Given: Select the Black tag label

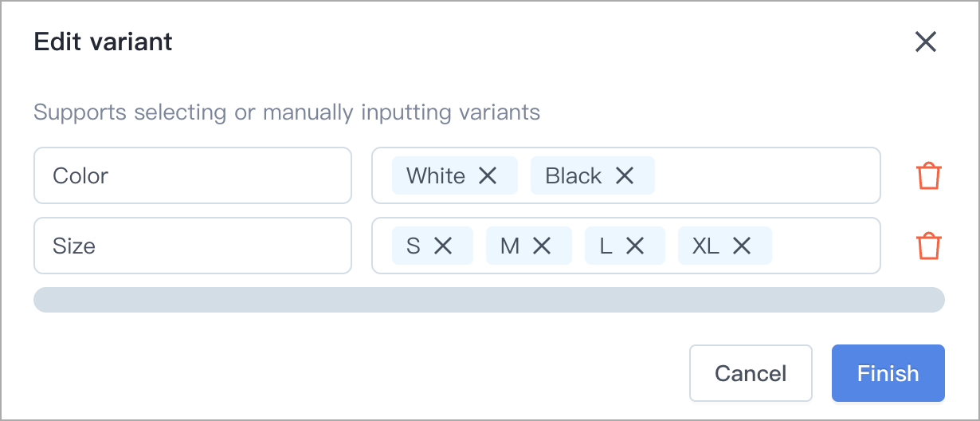Looking at the screenshot, I should (574, 175).
